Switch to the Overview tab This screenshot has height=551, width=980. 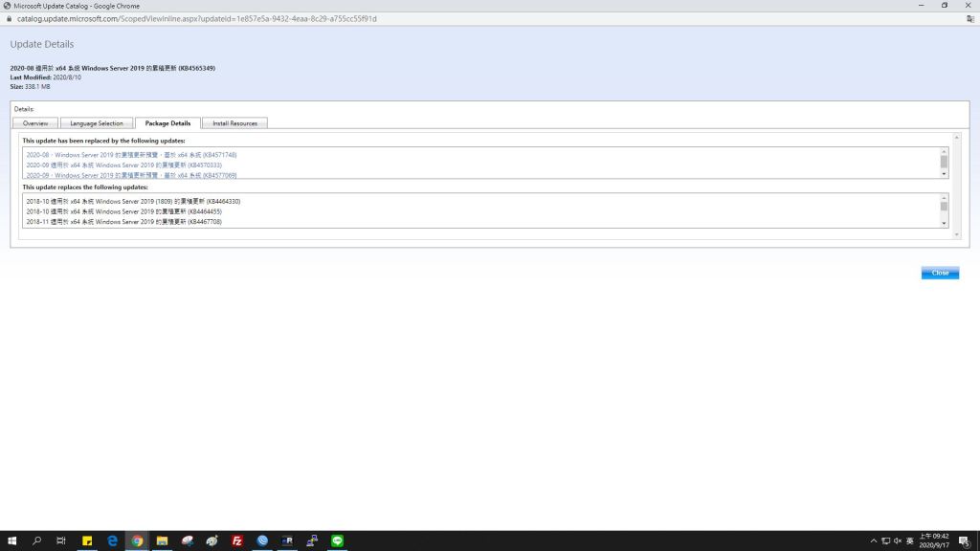click(35, 123)
